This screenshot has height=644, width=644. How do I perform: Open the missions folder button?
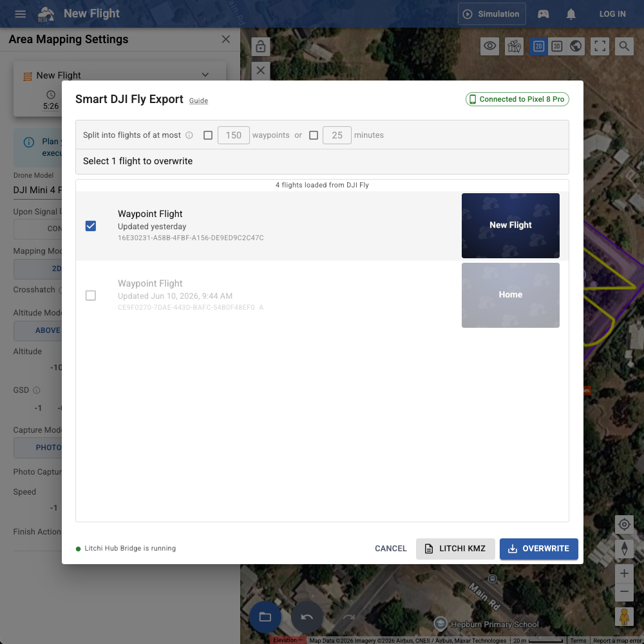coord(265,617)
